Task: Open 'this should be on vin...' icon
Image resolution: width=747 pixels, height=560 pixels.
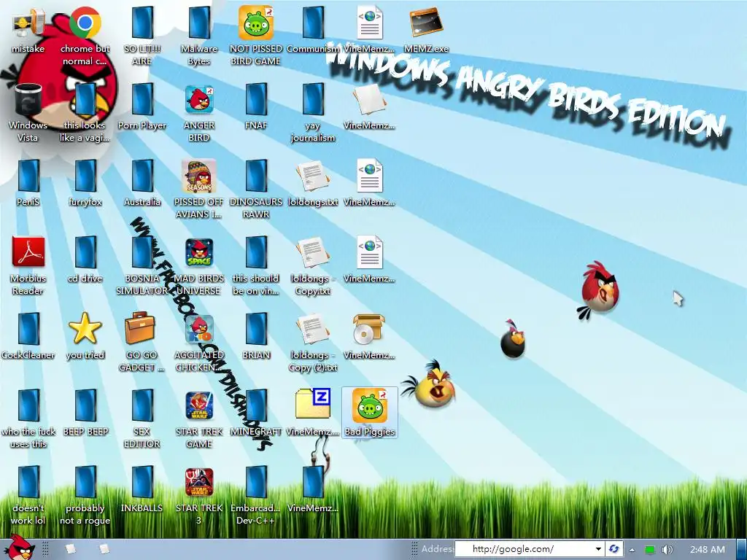Action: pyautogui.click(x=256, y=267)
